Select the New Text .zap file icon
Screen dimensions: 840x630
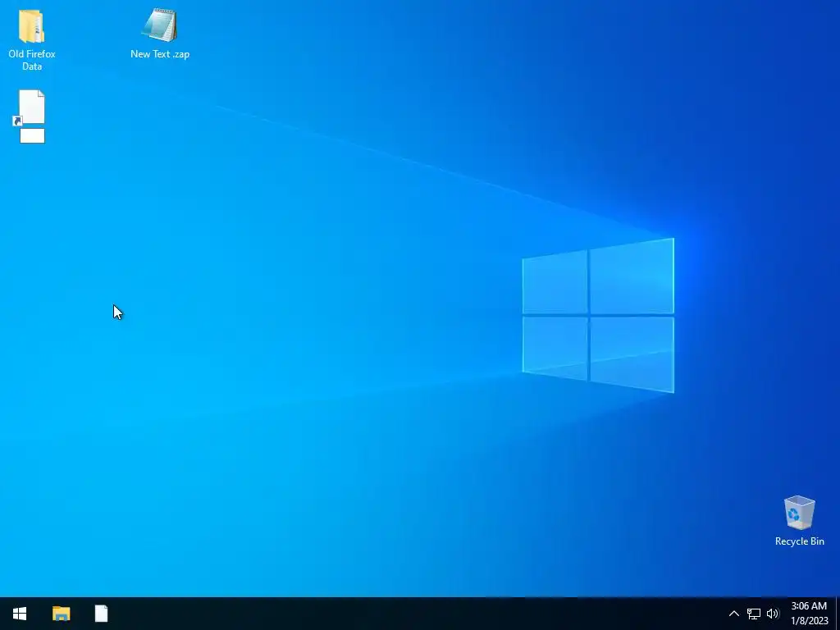pos(160,25)
